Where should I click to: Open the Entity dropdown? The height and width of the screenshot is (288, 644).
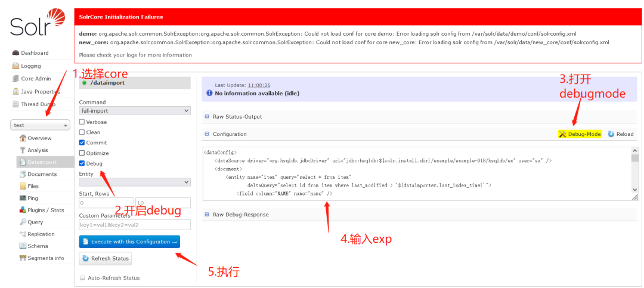tap(135, 182)
